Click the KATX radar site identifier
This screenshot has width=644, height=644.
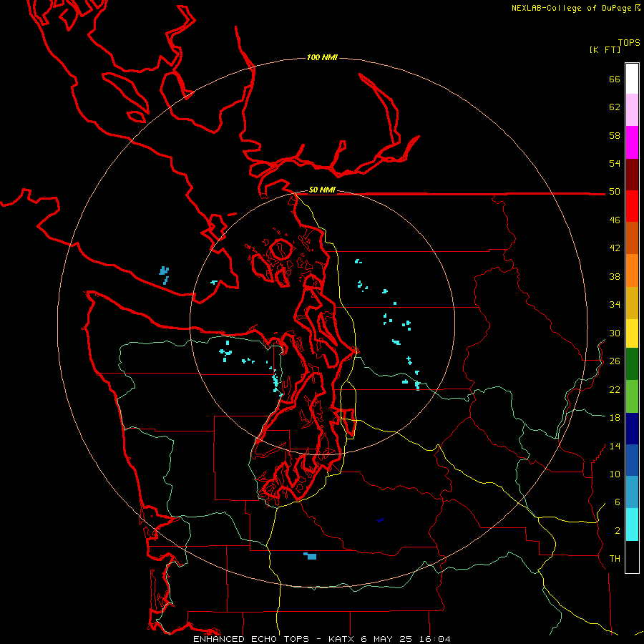342,639
